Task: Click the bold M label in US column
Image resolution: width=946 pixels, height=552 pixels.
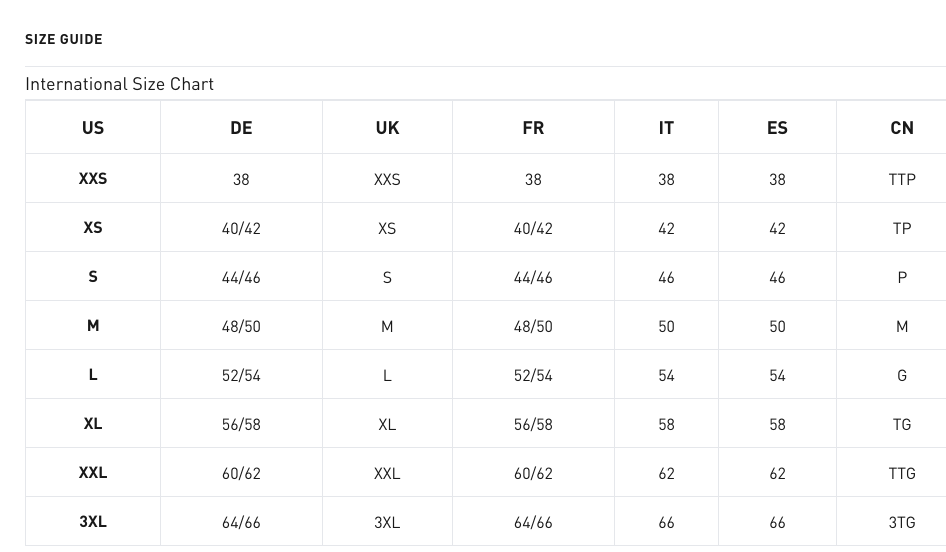Action: (x=93, y=326)
